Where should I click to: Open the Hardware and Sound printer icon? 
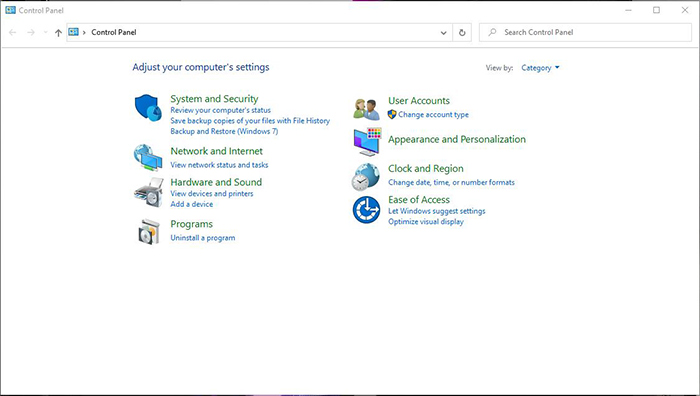point(149,192)
